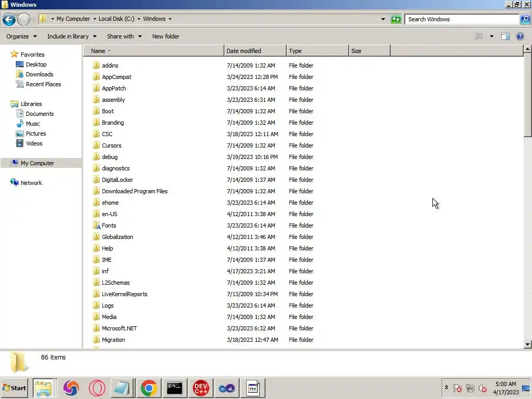Screen dimensions: 532x399
Task: Open Videos library
Action: point(34,143)
